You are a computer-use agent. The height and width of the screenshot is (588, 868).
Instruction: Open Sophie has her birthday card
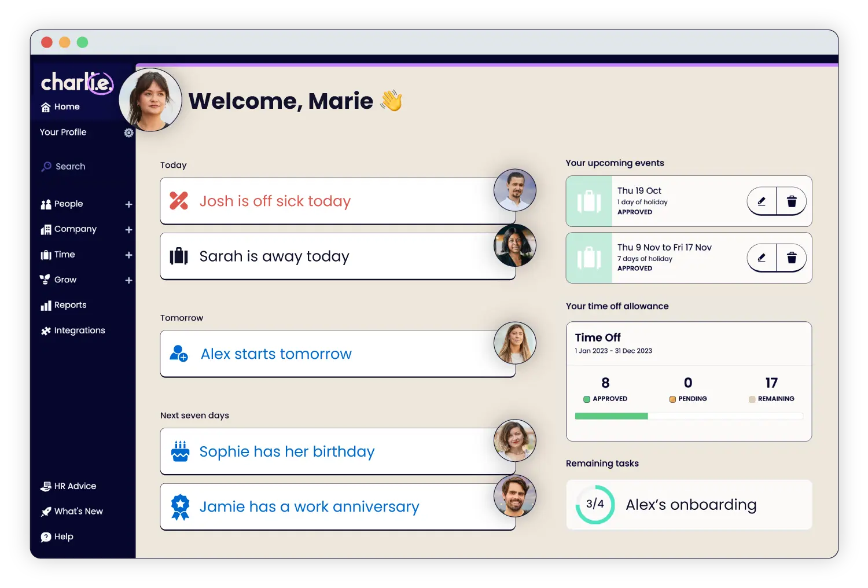click(x=337, y=451)
